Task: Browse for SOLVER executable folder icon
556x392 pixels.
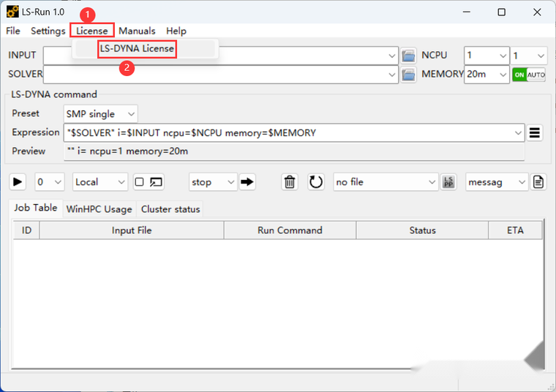Action: click(408, 75)
